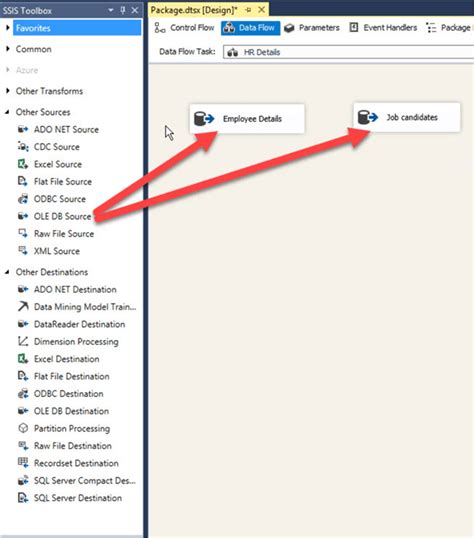Screen dimensions: 474x538
Task: Select the Dimension Processing label
Action: tap(76, 341)
